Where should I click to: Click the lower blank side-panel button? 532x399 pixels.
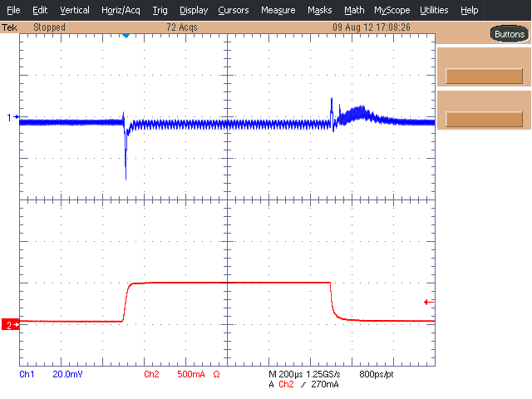coord(484,119)
